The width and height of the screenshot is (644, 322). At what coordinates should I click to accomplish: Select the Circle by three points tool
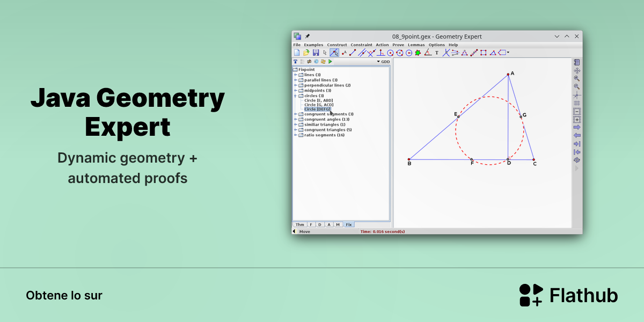coord(400,53)
